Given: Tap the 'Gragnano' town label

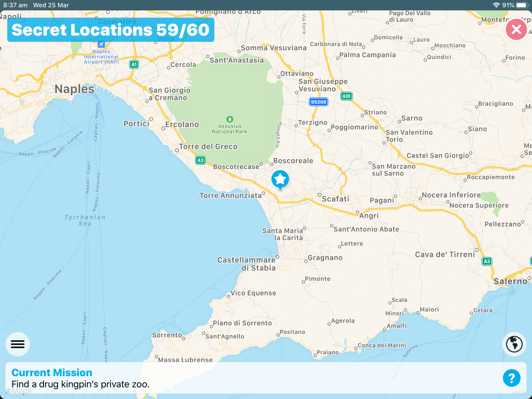Looking at the screenshot, I should click(x=325, y=257).
